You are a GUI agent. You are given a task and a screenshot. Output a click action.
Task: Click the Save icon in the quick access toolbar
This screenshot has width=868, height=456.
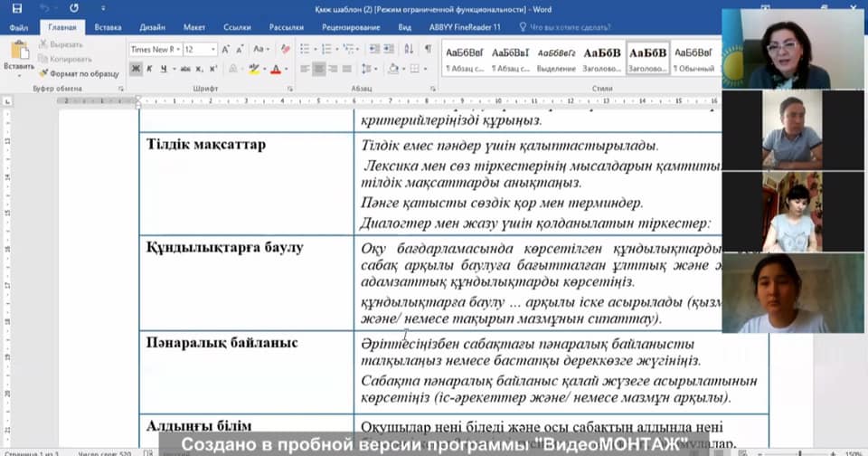16,8
